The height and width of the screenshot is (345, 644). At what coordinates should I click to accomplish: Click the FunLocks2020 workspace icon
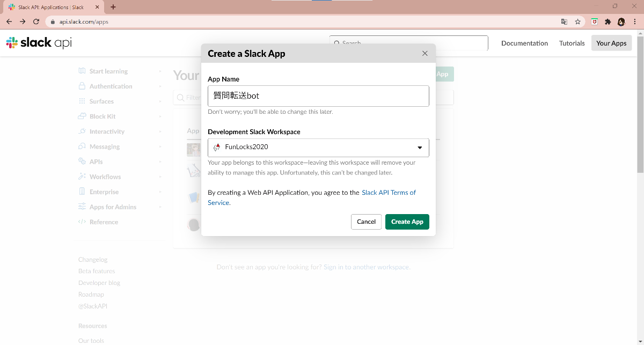point(217,147)
